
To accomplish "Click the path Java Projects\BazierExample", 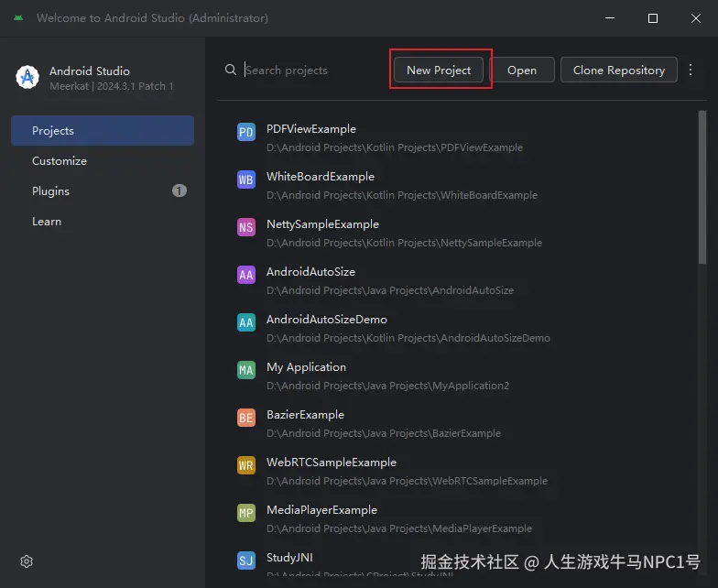I will 383,433.
